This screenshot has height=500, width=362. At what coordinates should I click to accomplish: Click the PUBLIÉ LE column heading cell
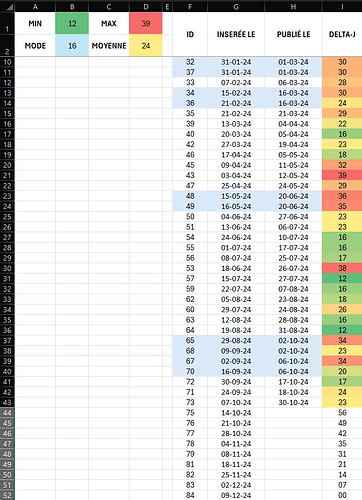pyautogui.click(x=293, y=34)
